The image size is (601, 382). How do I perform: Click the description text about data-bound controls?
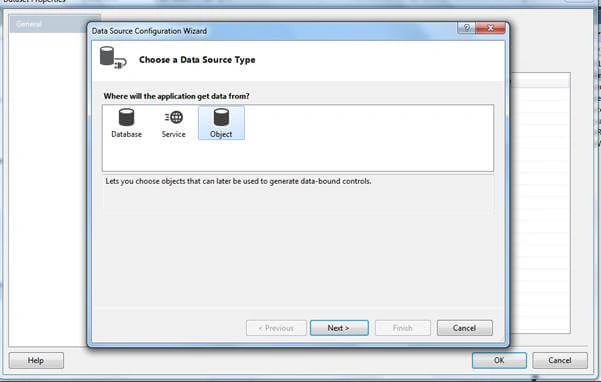click(238, 181)
